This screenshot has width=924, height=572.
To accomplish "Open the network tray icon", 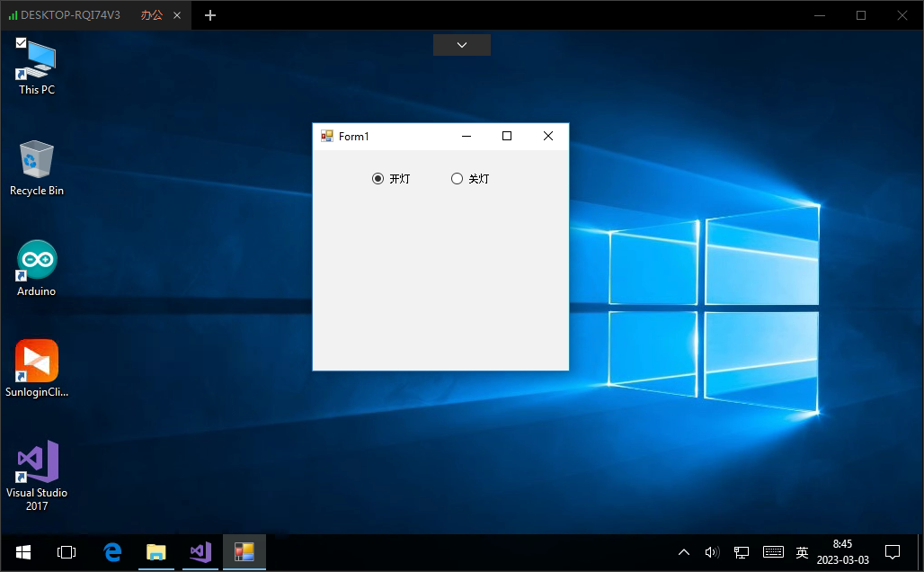I will 742,552.
